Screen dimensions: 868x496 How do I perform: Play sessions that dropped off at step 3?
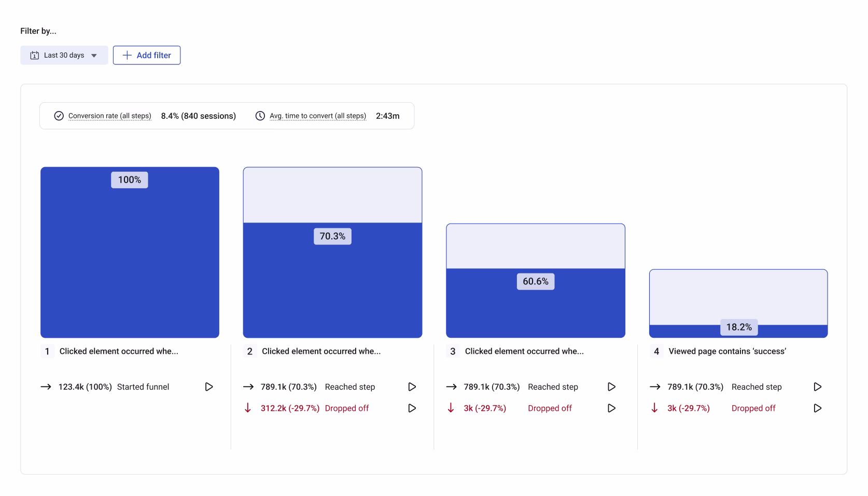pos(612,408)
